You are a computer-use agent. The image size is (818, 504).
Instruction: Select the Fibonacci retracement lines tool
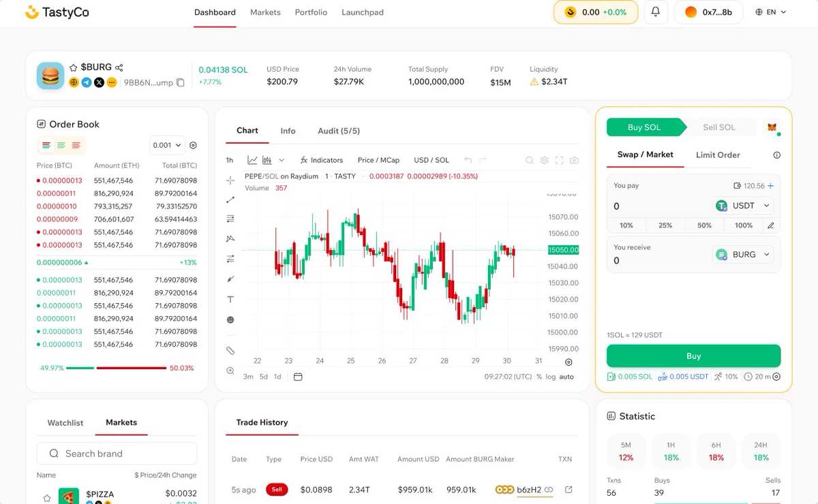[230, 219]
